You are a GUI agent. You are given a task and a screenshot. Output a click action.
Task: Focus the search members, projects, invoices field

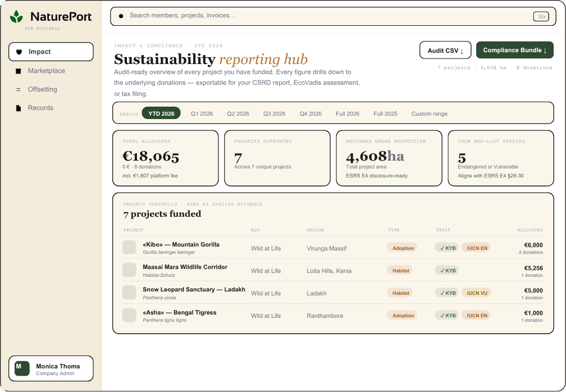(333, 16)
